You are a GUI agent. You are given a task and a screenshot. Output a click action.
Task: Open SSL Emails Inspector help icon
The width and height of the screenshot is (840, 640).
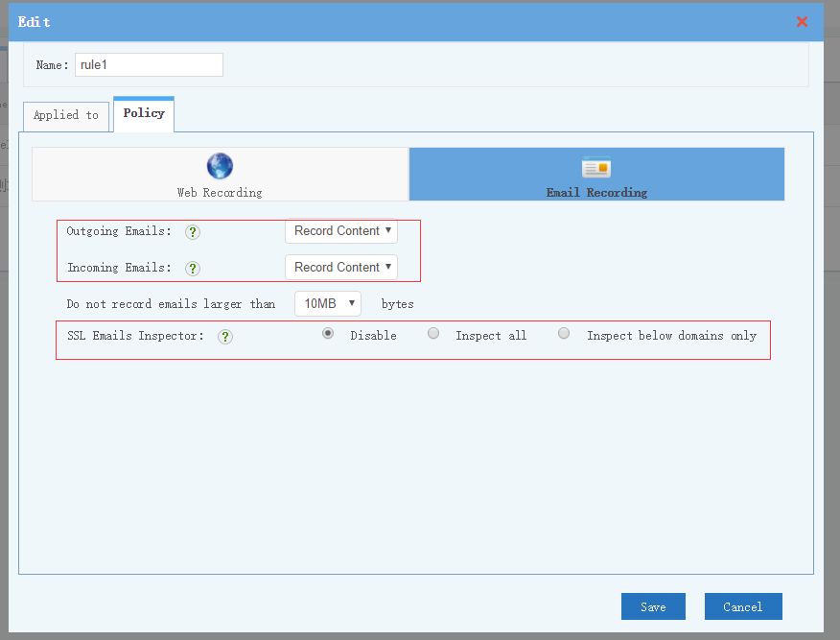tap(225, 337)
